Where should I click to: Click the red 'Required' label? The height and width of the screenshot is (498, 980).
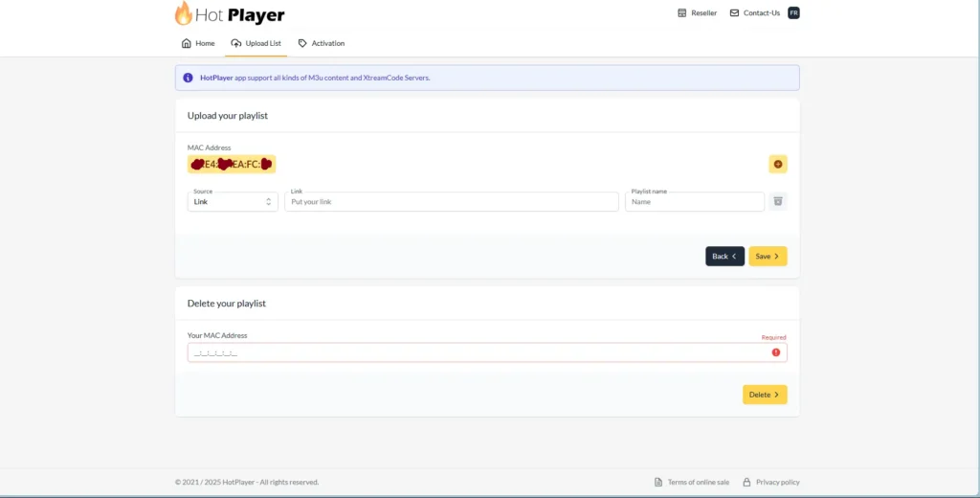(773, 337)
